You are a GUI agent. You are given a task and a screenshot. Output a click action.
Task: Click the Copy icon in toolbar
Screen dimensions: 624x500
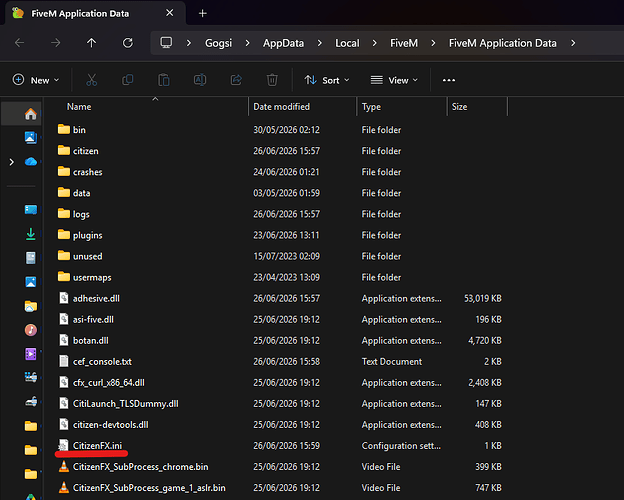pyautogui.click(x=127, y=80)
